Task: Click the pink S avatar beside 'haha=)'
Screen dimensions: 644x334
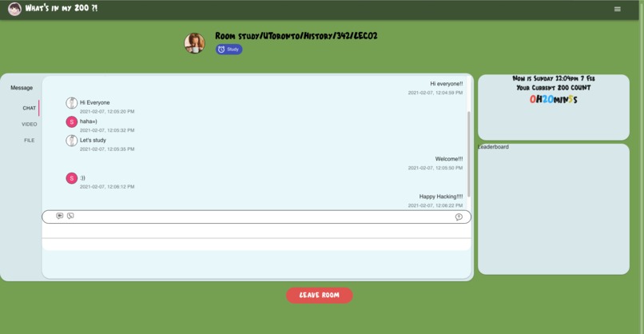Action: (71, 121)
